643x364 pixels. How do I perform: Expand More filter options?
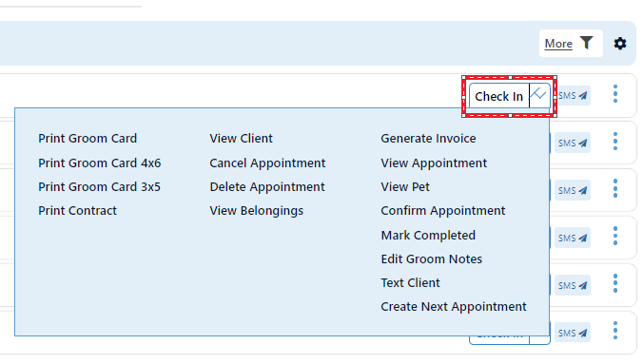[558, 44]
